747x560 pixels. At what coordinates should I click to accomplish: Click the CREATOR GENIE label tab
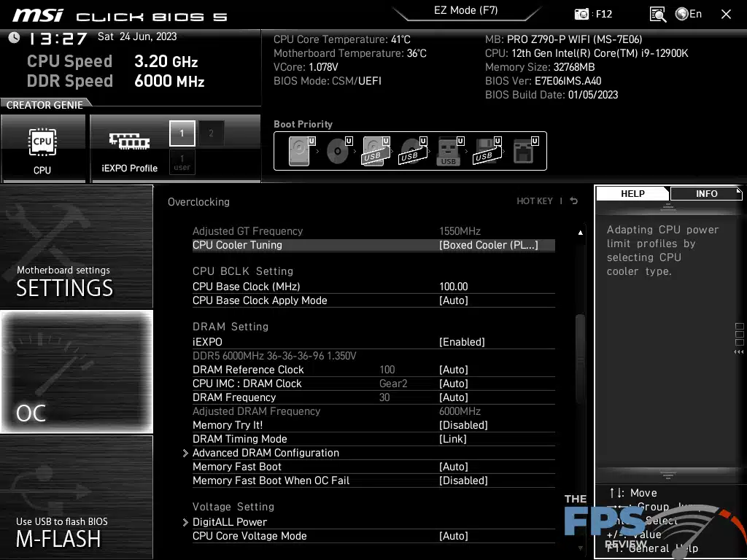click(x=44, y=105)
